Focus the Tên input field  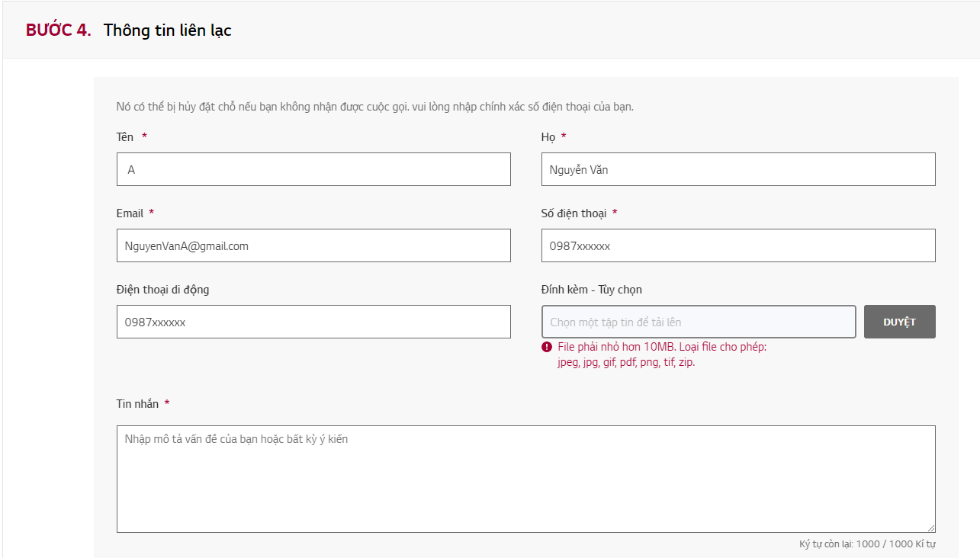[313, 169]
